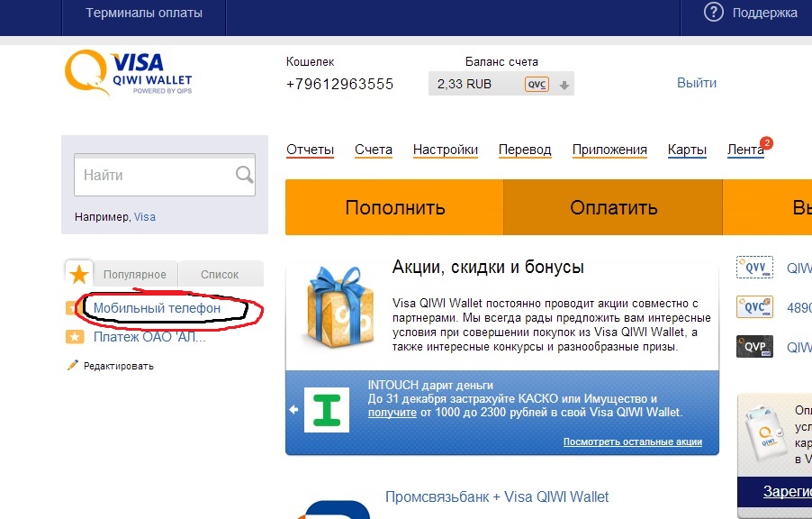Click the Visa example link
This screenshot has width=812, height=519.
click(144, 217)
